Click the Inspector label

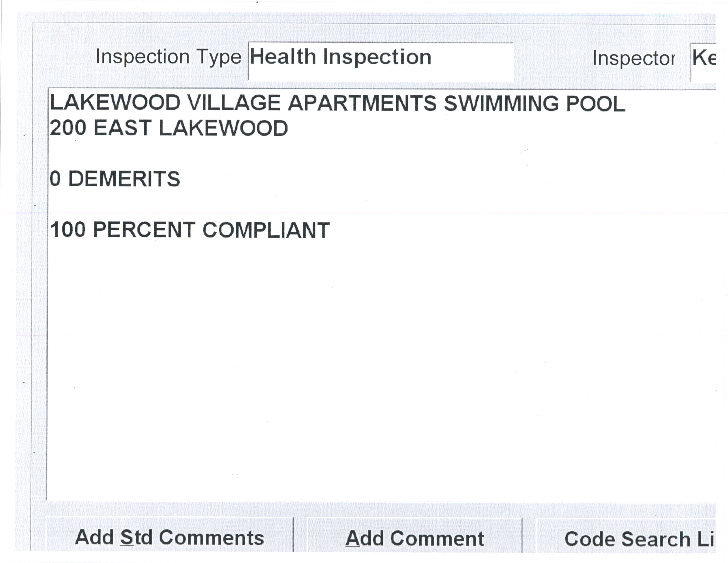click(x=634, y=59)
